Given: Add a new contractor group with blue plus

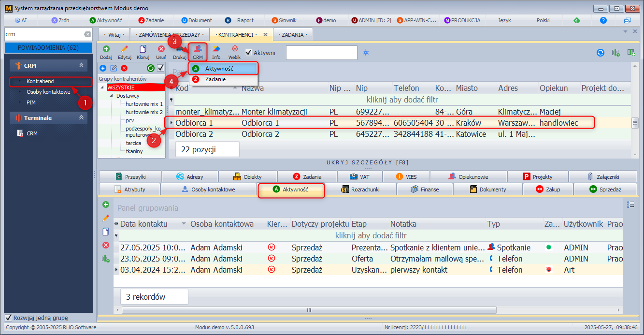Looking at the screenshot, I should (x=103, y=68).
